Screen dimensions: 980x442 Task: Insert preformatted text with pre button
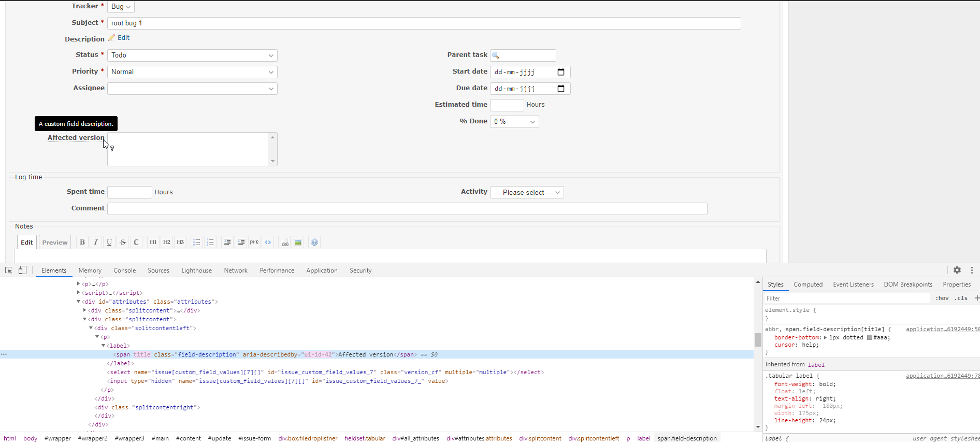click(254, 242)
